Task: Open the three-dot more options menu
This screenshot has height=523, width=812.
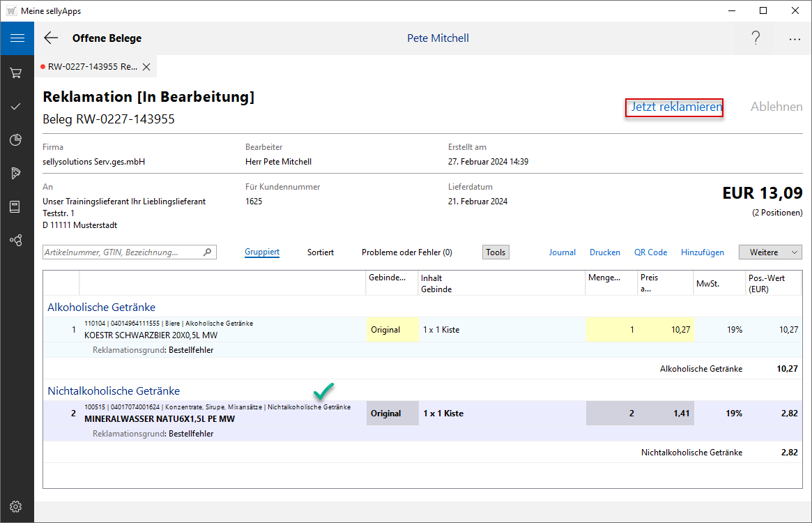Action: point(795,39)
